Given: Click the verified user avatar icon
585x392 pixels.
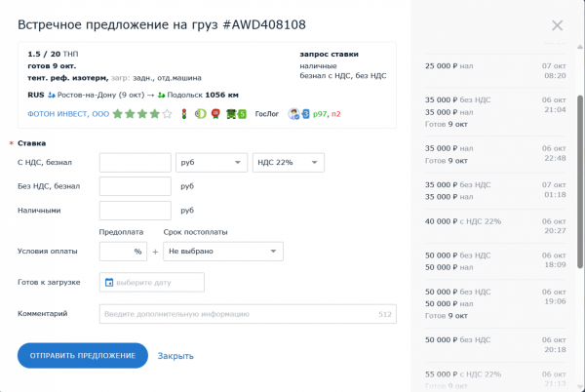Looking at the screenshot, I should tap(293, 114).
